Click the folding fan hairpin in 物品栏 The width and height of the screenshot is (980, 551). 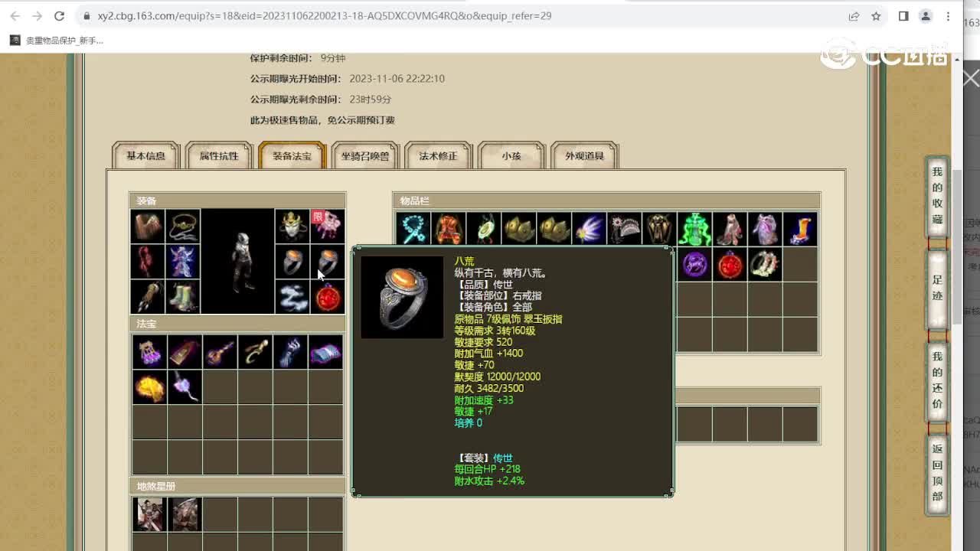coord(624,229)
